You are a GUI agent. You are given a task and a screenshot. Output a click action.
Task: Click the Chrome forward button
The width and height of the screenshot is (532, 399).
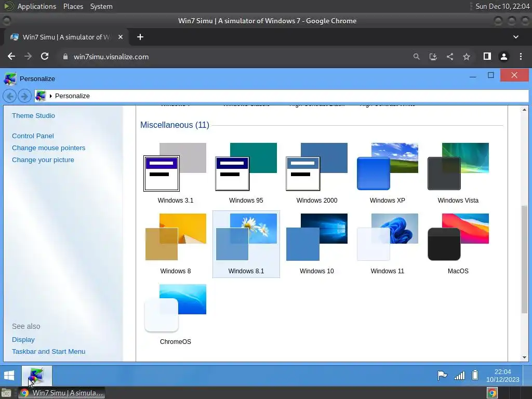point(28,57)
